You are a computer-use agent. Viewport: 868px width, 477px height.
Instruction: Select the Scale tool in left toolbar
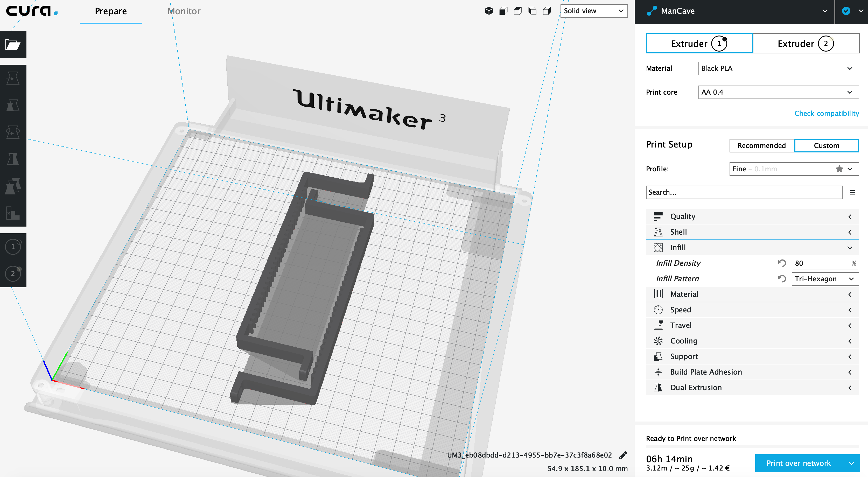[13, 105]
